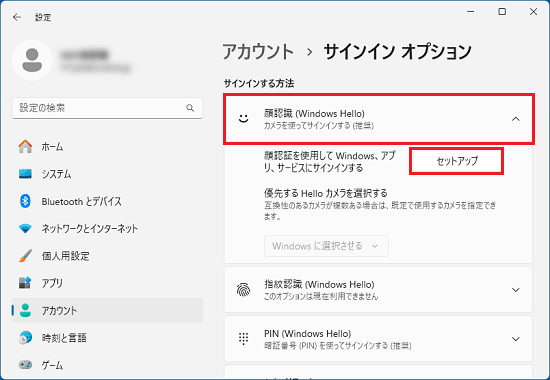Click the サインインする方法 heading
Image resolution: width=550 pixels, height=380 pixels.
(259, 84)
